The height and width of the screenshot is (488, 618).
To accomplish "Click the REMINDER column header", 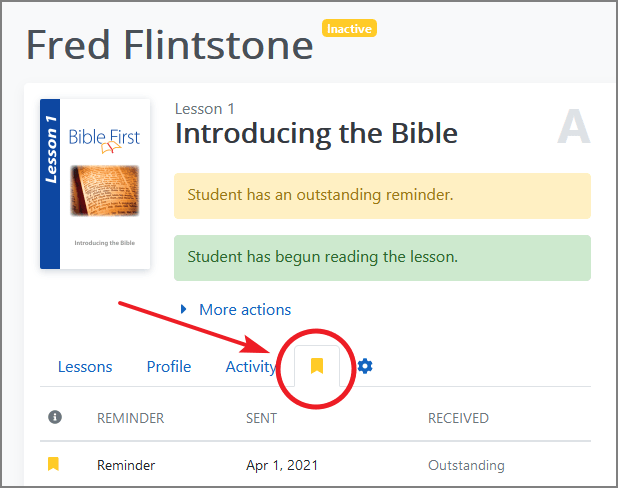I will coord(130,418).
